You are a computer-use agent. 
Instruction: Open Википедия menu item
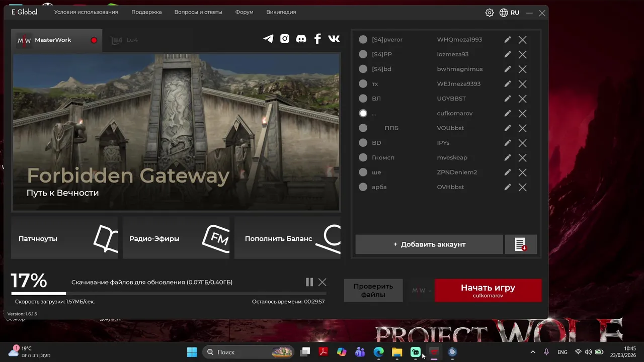pos(281,12)
